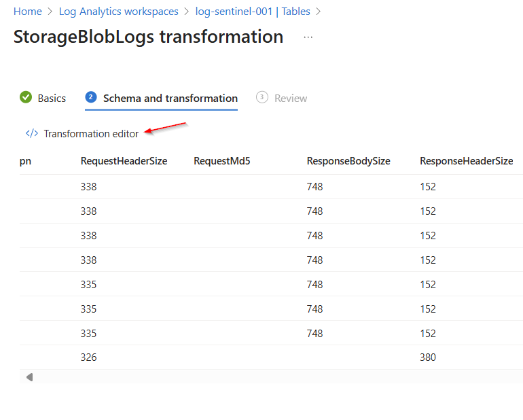Click the green checkmark icon beside Basics

[x=26, y=98]
